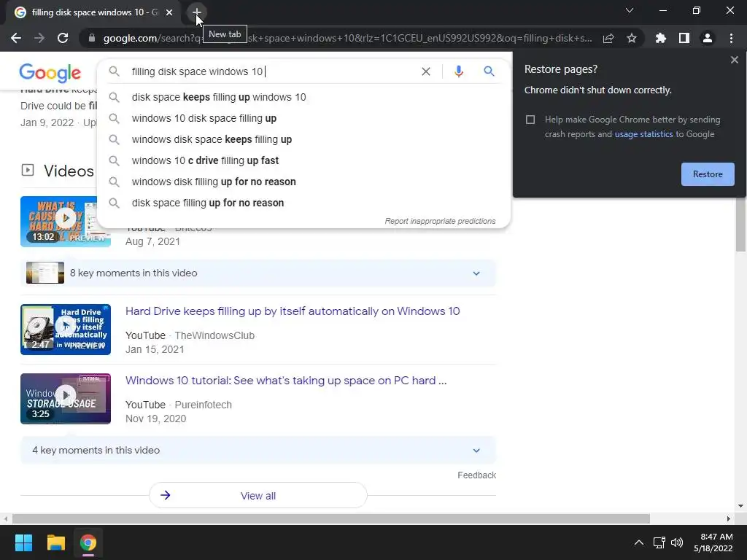Click the Google logo
The height and width of the screenshot is (560, 747).
pyautogui.click(x=50, y=72)
